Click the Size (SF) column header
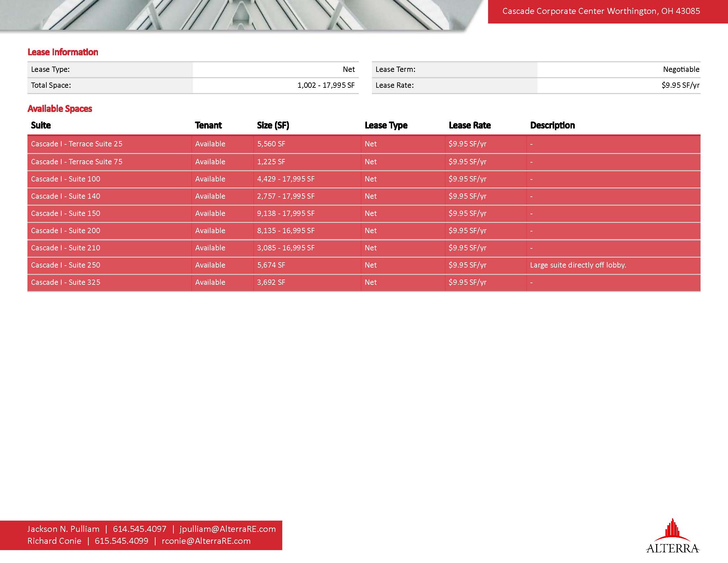Image resolution: width=728 pixels, height=563 pixels. tap(273, 126)
